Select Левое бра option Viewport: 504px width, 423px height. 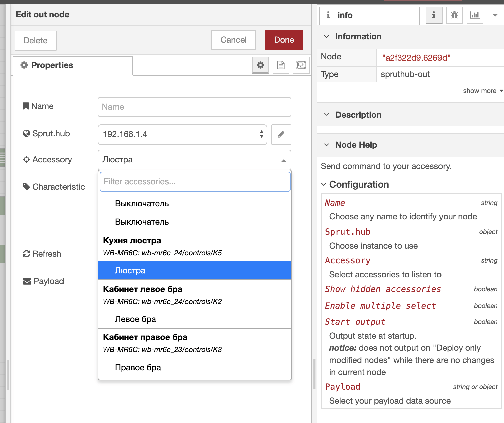coord(195,319)
